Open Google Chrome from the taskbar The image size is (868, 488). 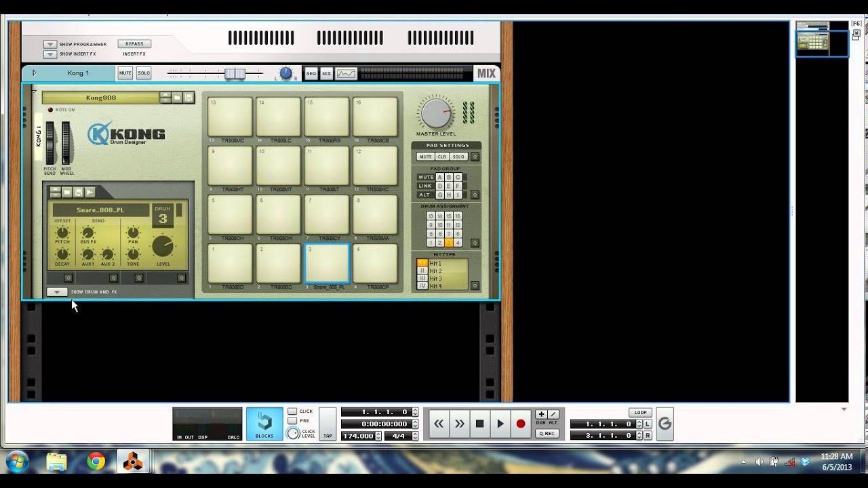coord(96,462)
